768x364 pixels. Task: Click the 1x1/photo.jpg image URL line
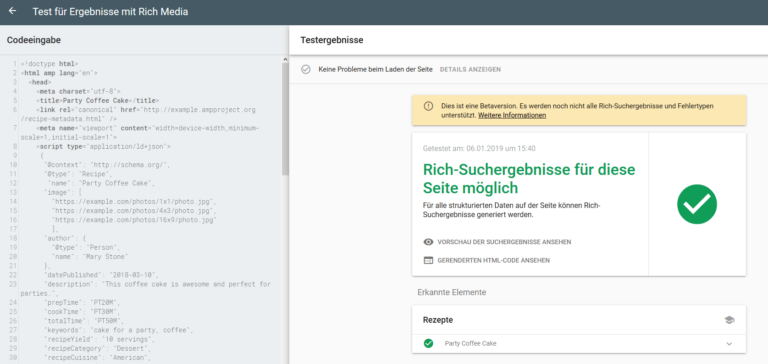[134, 201]
